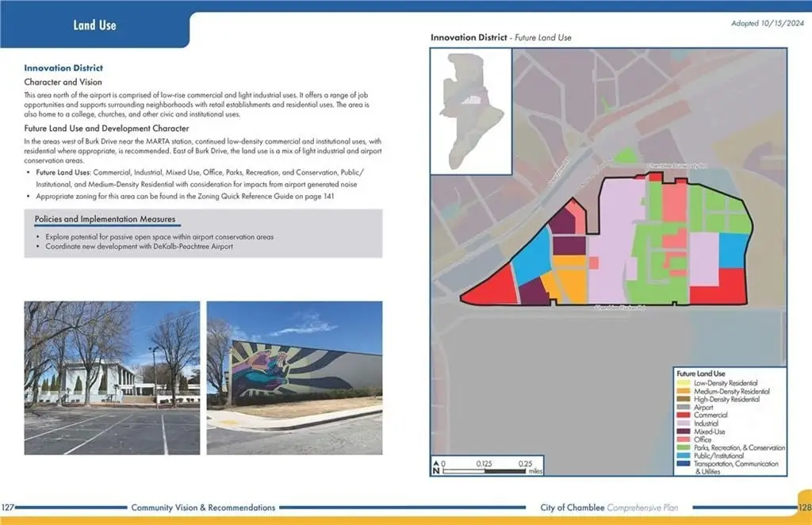Click the north arrow on the map
The width and height of the screenshot is (812, 525).
coord(435,466)
